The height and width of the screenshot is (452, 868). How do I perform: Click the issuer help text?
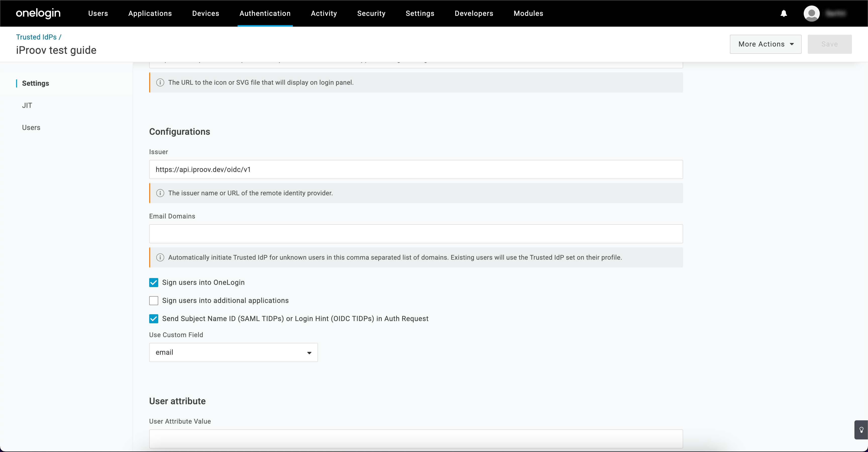pos(250,193)
